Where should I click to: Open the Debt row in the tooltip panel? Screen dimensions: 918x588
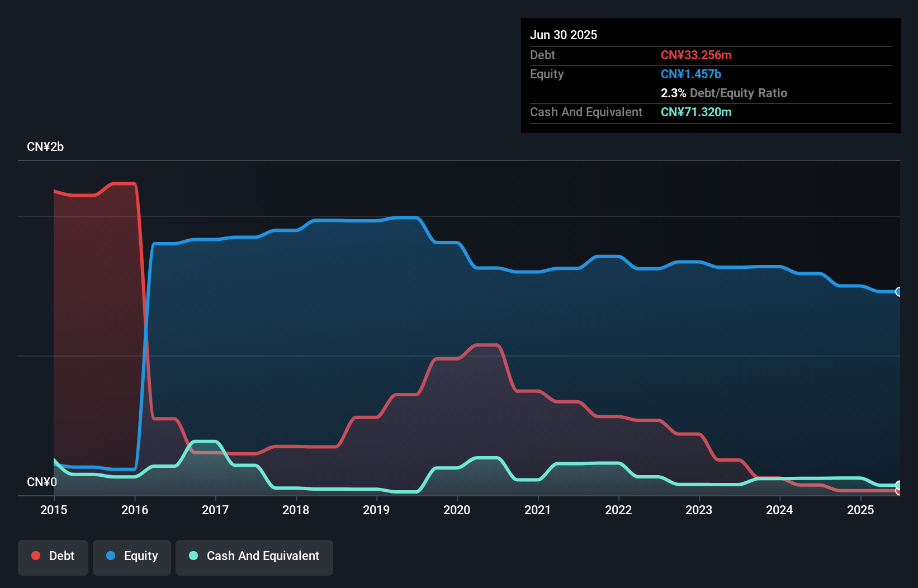coord(542,55)
